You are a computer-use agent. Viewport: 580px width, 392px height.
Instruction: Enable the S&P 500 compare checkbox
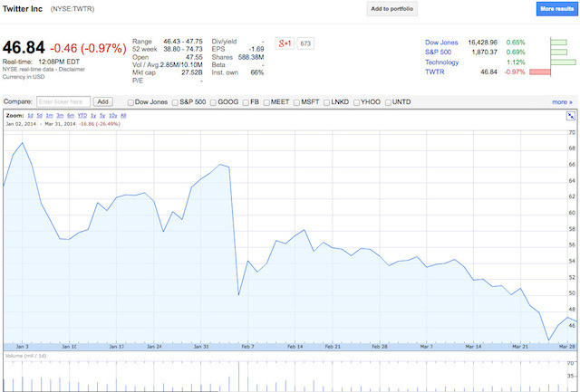click(x=175, y=102)
